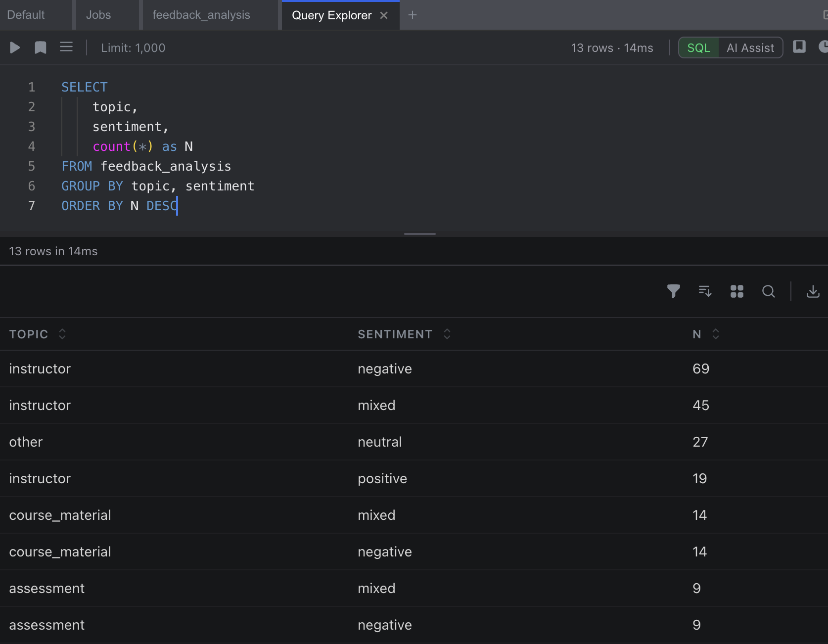Switch to SQL mode
The height and width of the screenshot is (644, 828).
tap(698, 48)
